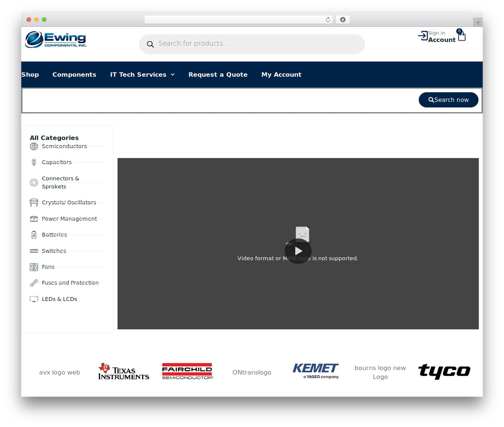Open the Capacitors category link

57,162
